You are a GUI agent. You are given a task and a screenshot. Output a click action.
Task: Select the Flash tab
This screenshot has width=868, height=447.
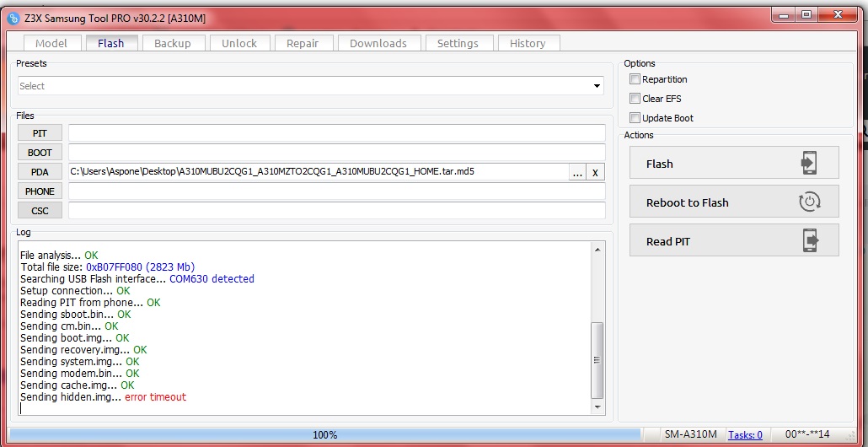click(110, 43)
